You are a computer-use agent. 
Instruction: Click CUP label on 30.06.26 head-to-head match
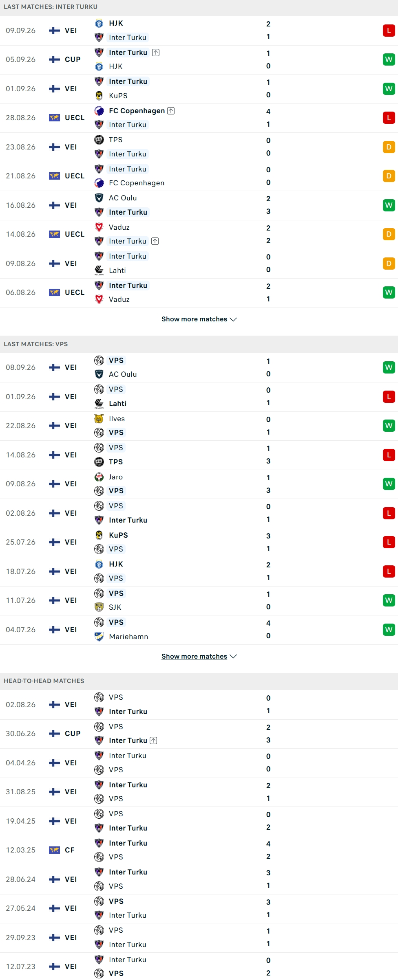pyautogui.click(x=73, y=734)
